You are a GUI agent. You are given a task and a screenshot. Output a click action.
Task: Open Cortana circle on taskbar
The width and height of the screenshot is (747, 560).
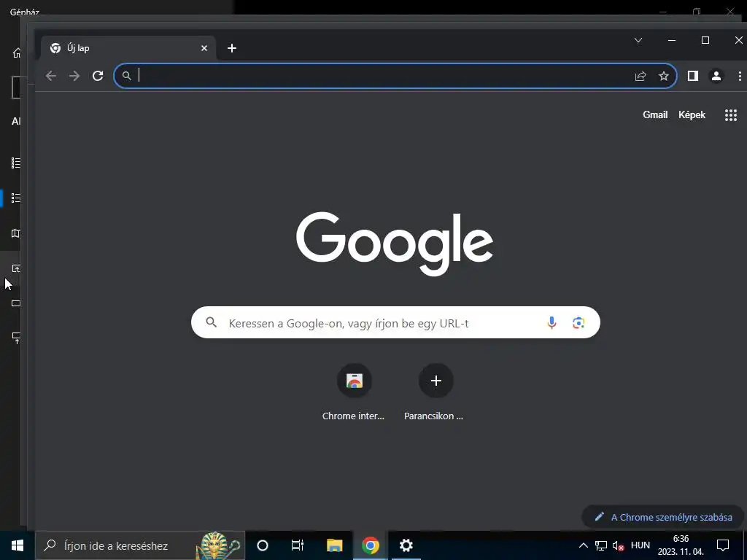tap(263, 545)
